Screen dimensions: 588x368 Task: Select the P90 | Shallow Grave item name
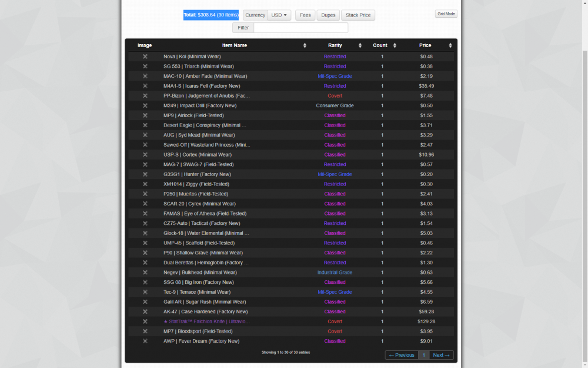[203, 253]
